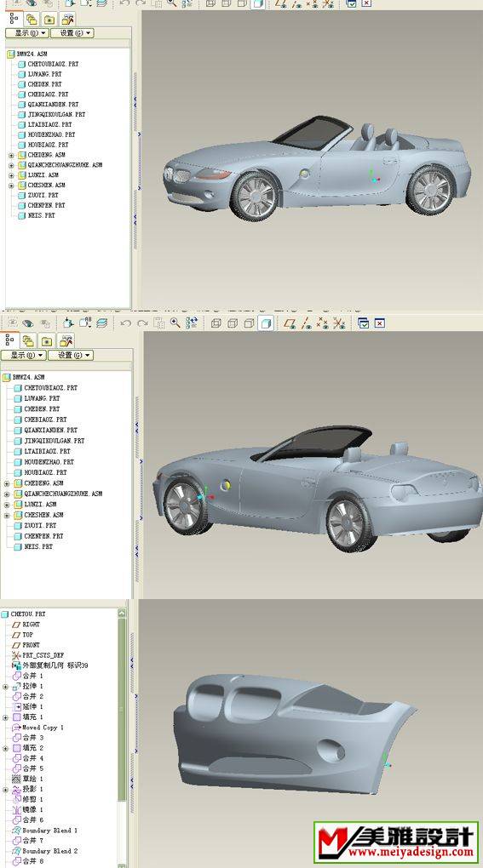The width and height of the screenshot is (483, 868).
Task: Open the saved view list icon beside layers
Action: click(x=84, y=323)
